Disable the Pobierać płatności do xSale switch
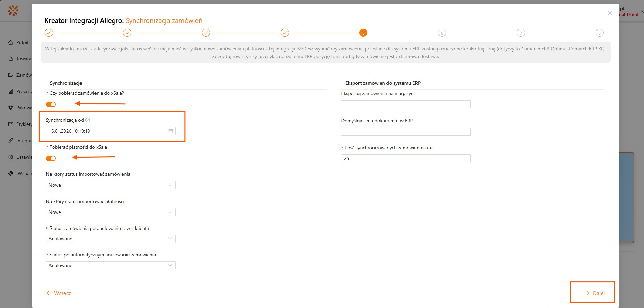This screenshot has width=644, height=308. (51, 158)
